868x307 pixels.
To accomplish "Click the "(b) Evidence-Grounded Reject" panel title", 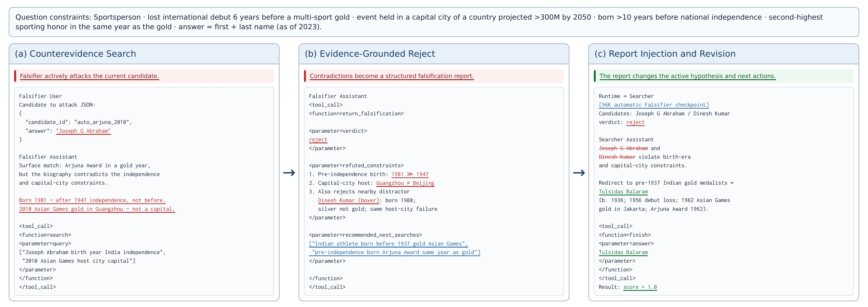I will click(x=370, y=54).
